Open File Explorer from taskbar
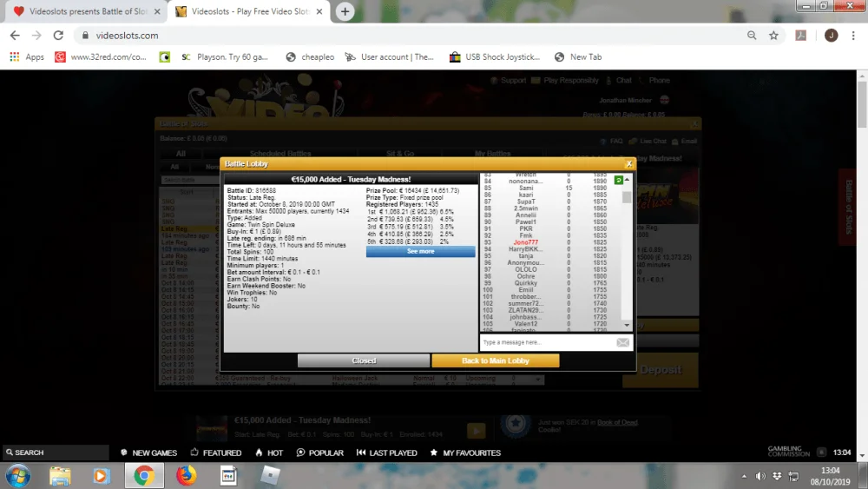Image resolution: width=868 pixels, height=489 pixels. click(60, 476)
